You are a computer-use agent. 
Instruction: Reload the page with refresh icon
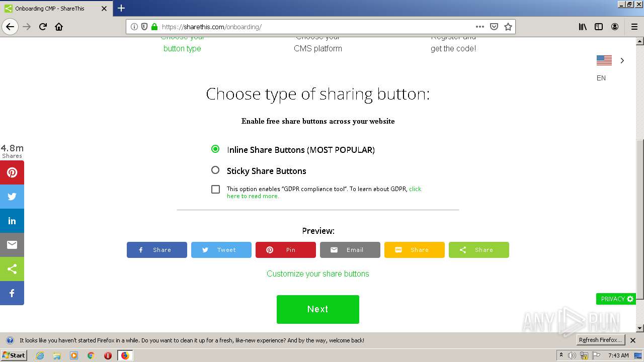coord(43,27)
